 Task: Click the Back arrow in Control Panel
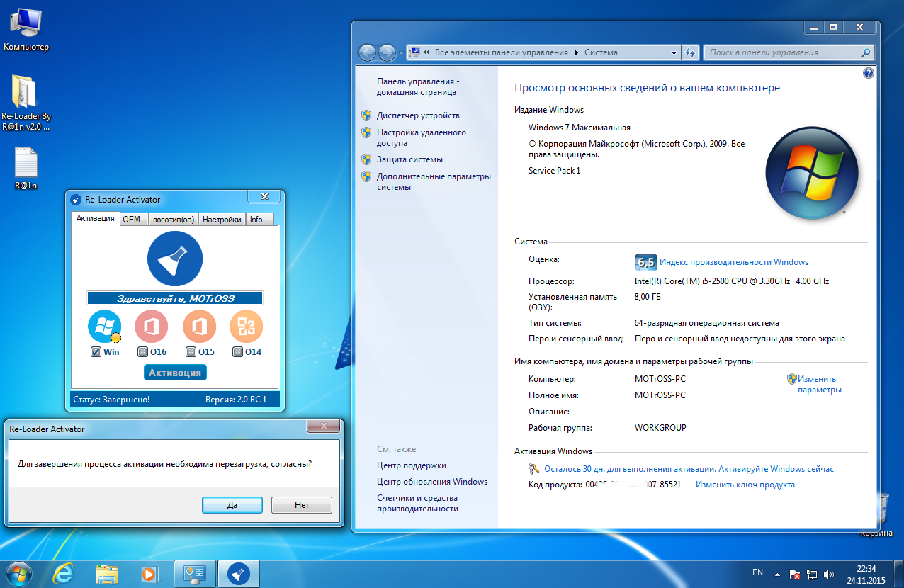pyautogui.click(x=368, y=52)
